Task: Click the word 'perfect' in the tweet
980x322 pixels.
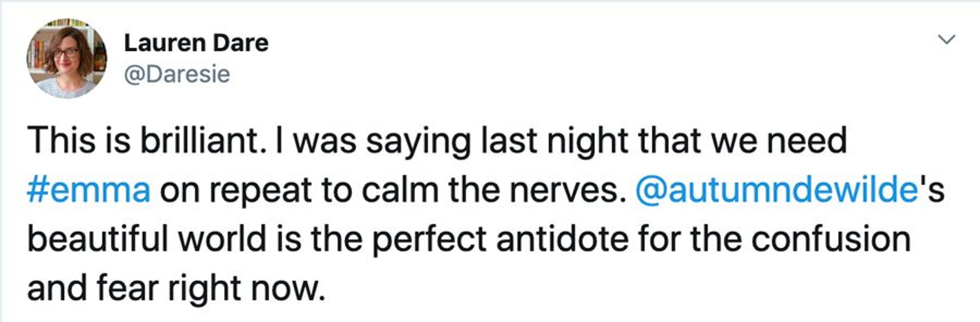Action: click(x=429, y=239)
